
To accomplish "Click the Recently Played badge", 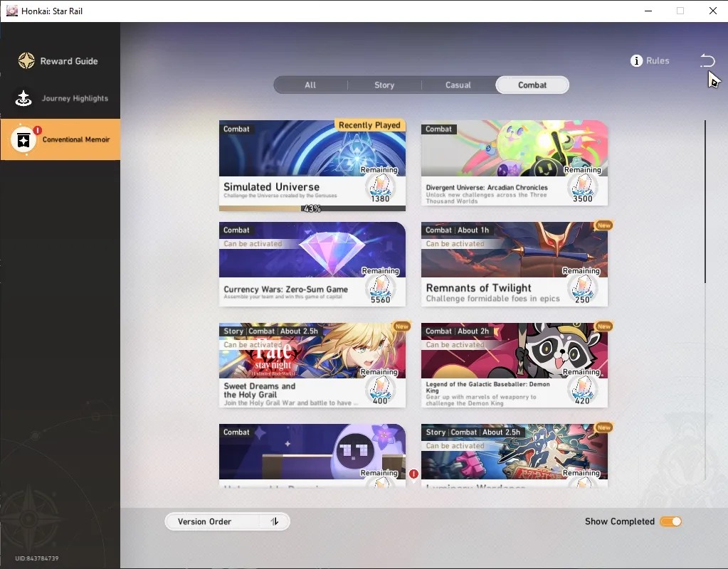I will pos(369,125).
